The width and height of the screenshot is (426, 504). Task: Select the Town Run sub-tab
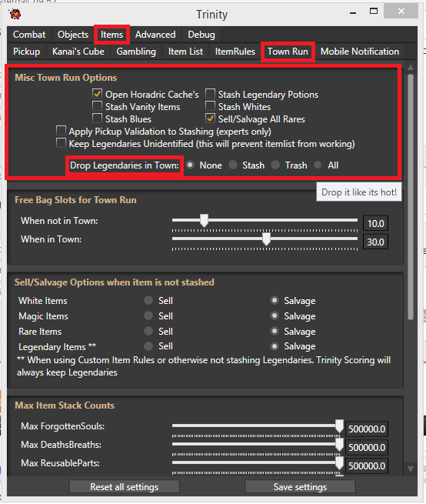pos(288,52)
